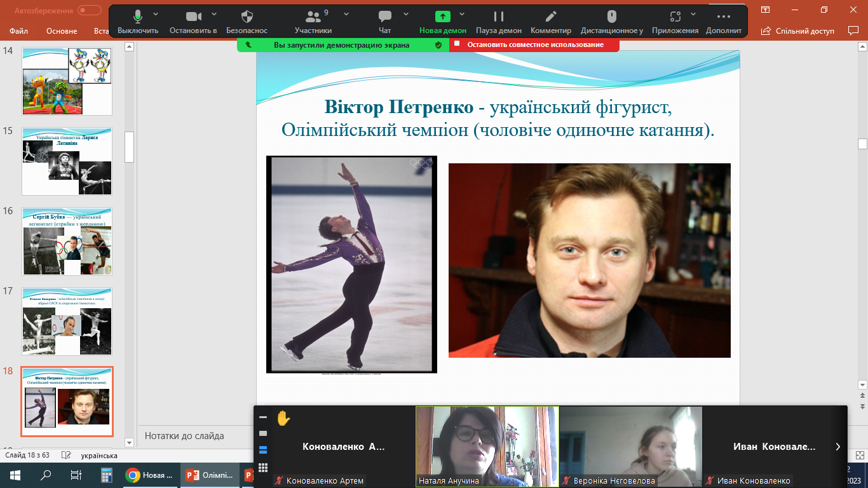Toggle Автозбереження switch
The image size is (868, 488).
point(90,10)
